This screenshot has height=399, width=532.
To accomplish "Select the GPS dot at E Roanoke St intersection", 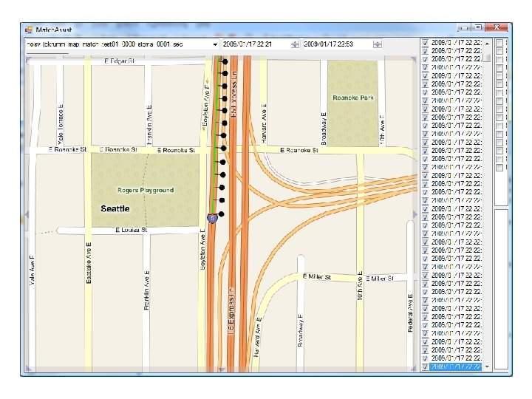I will (223, 149).
